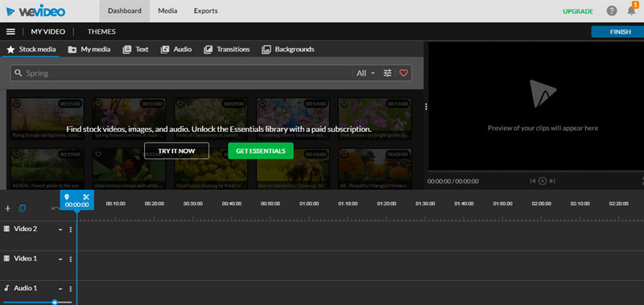
Task: Click the Get Essentials button
Action: pyautogui.click(x=261, y=150)
